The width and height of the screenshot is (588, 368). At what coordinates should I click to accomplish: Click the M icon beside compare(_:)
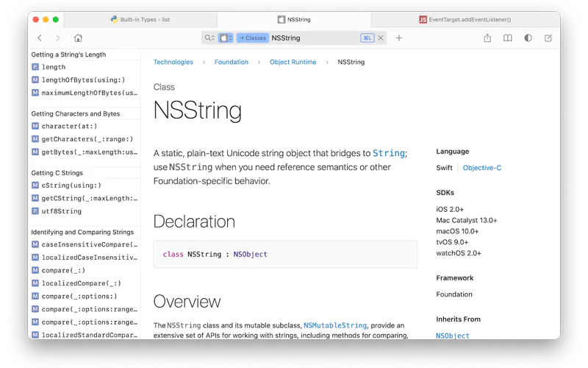[x=35, y=270]
